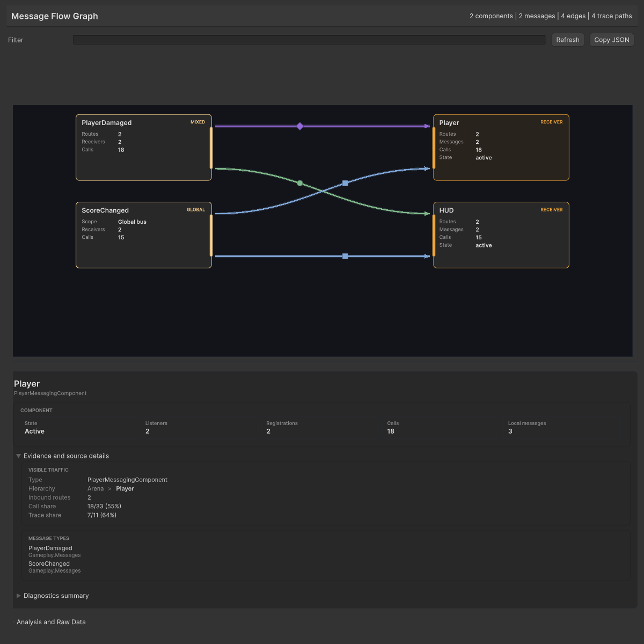Click RECEIVER badge on Player node
Viewport: 644px width, 644px height.
coord(552,122)
